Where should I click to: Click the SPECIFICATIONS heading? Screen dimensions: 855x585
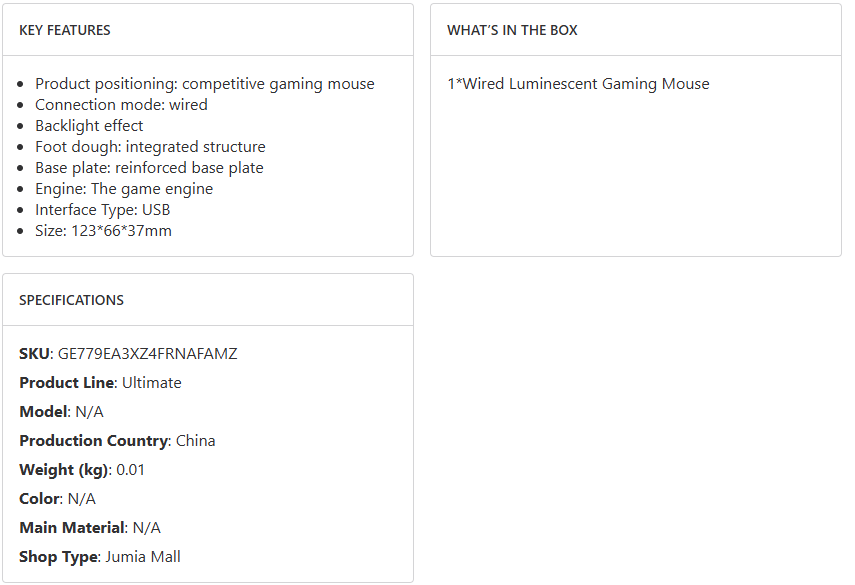[x=71, y=300]
